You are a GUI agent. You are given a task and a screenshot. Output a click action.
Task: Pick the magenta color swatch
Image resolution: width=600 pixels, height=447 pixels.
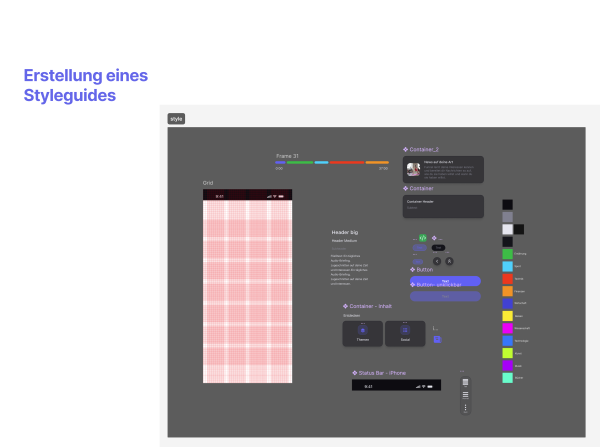click(x=507, y=328)
